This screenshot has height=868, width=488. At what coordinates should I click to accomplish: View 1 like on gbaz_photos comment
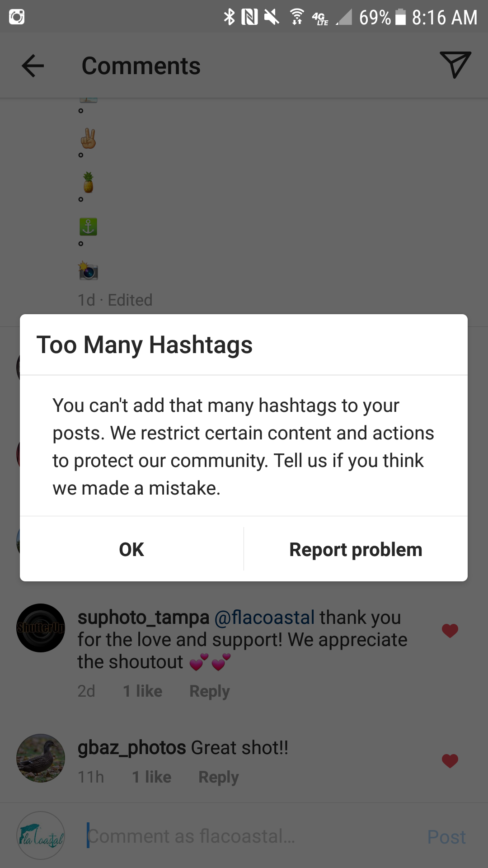point(152,777)
